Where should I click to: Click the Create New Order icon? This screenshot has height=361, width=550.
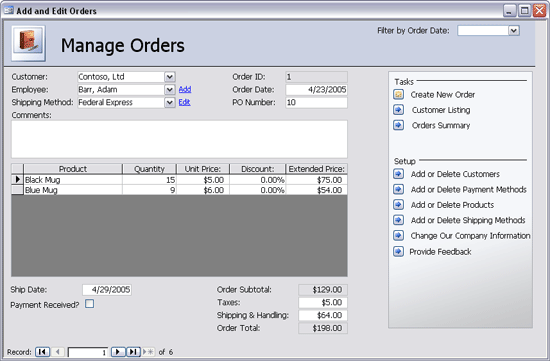coord(398,94)
